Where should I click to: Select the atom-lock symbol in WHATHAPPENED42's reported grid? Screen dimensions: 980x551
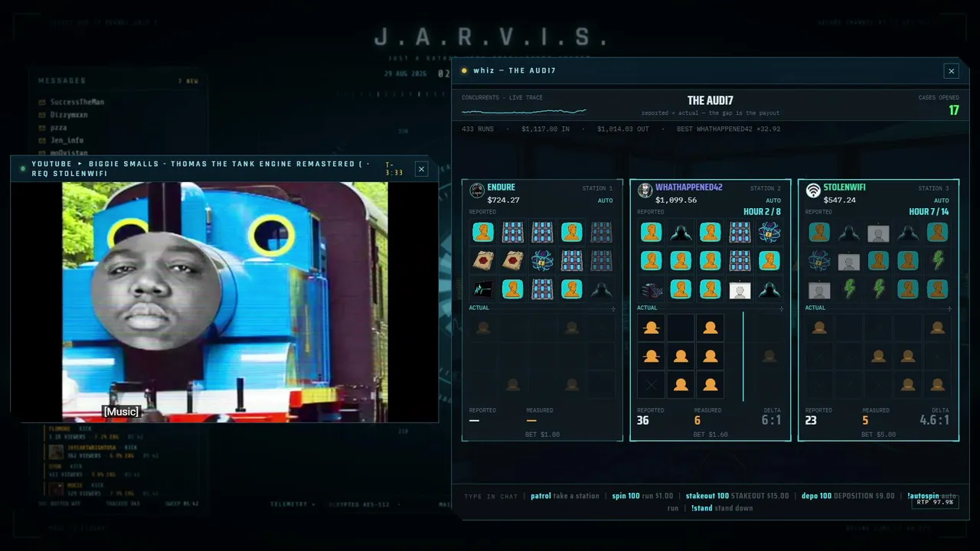pos(769,232)
